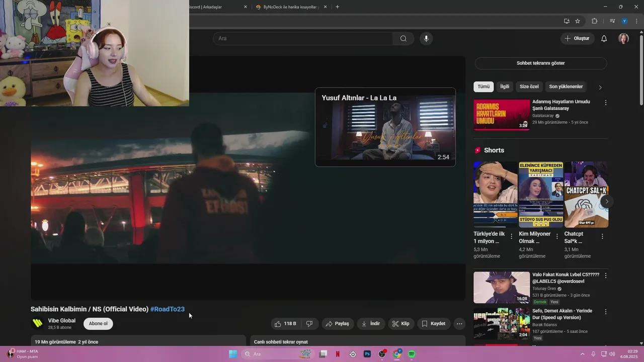Click Canlı sohbeti tekrar oynat text
The image size is (644, 362).
pyautogui.click(x=281, y=342)
